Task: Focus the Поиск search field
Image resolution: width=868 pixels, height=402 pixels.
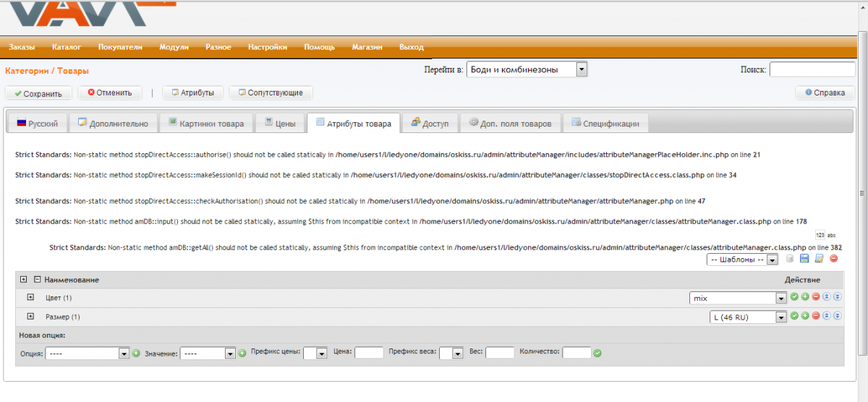Action: click(x=812, y=69)
